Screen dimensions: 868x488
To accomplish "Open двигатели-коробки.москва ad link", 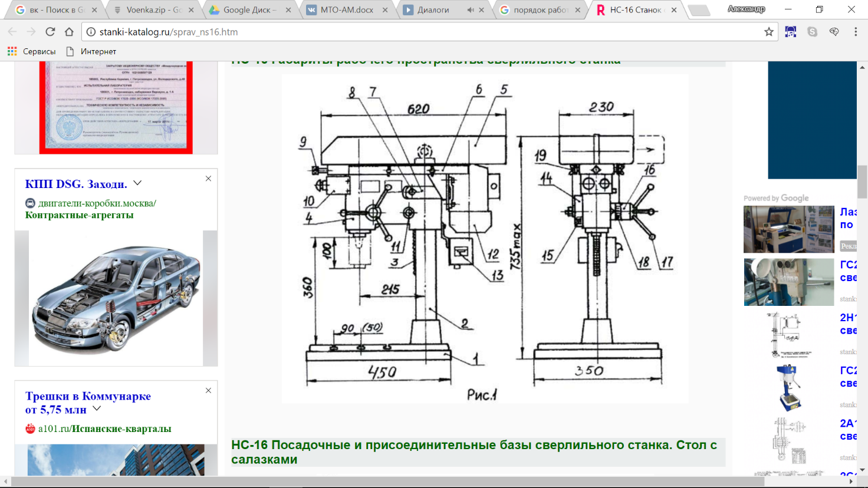I will [x=97, y=203].
